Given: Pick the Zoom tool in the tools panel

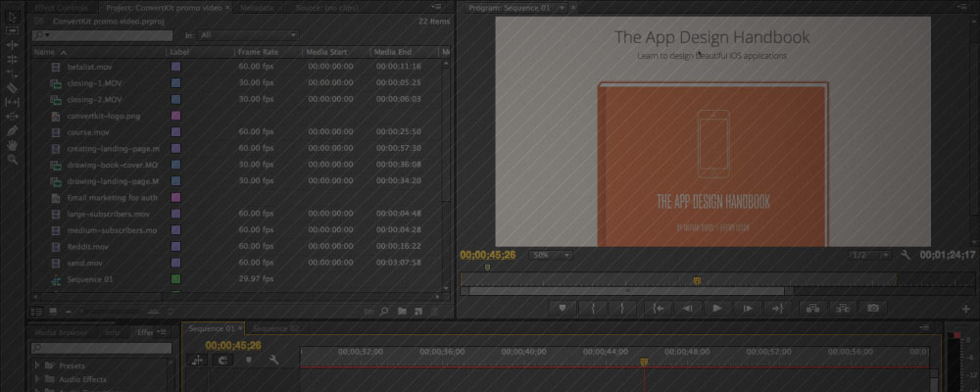Looking at the screenshot, I should 12,159.
